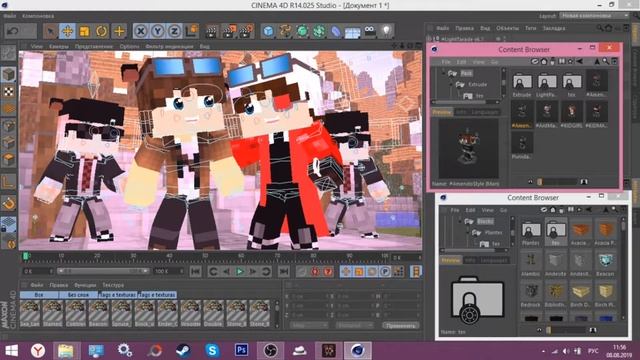This screenshot has width=640, height=360.
Task: Open the add Cube primitive tool
Action: click(268, 31)
